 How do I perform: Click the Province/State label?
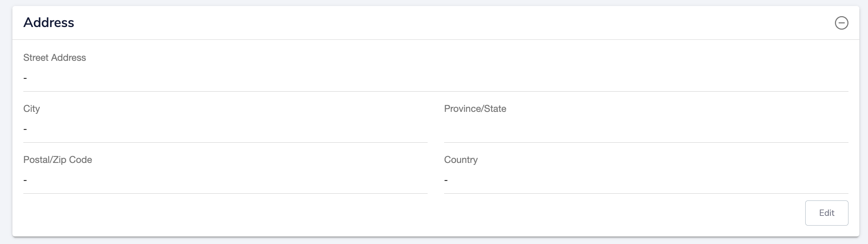(475, 108)
